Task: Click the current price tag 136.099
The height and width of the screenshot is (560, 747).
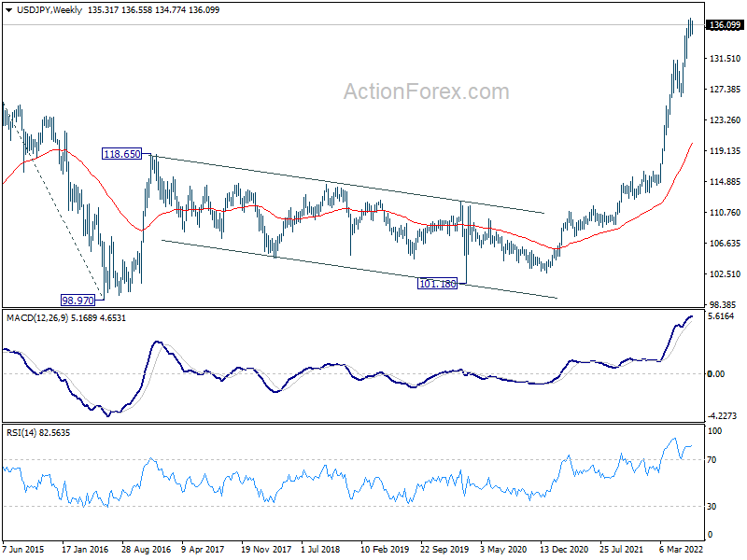Action: pyautogui.click(x=725, y=25)
